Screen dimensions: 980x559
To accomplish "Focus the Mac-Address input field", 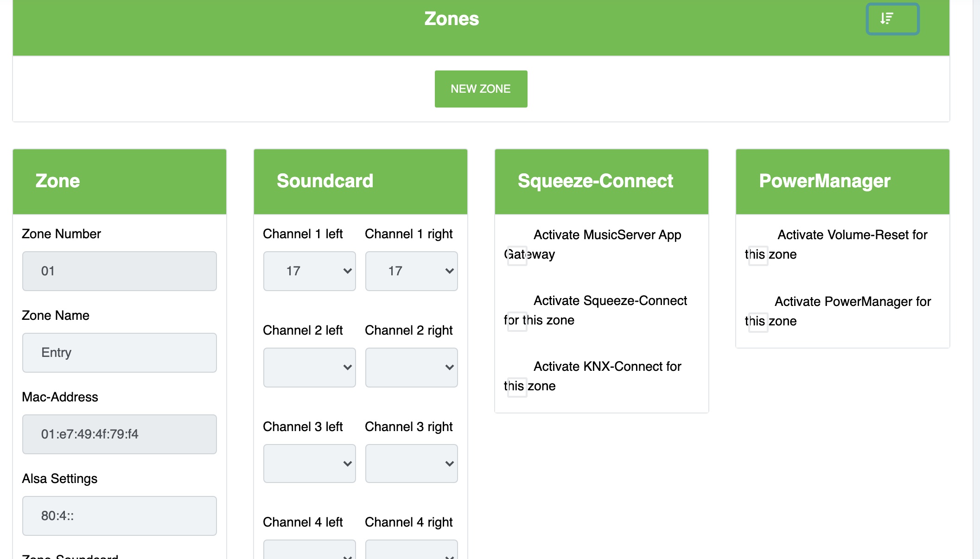I will (x=119, y=434).
